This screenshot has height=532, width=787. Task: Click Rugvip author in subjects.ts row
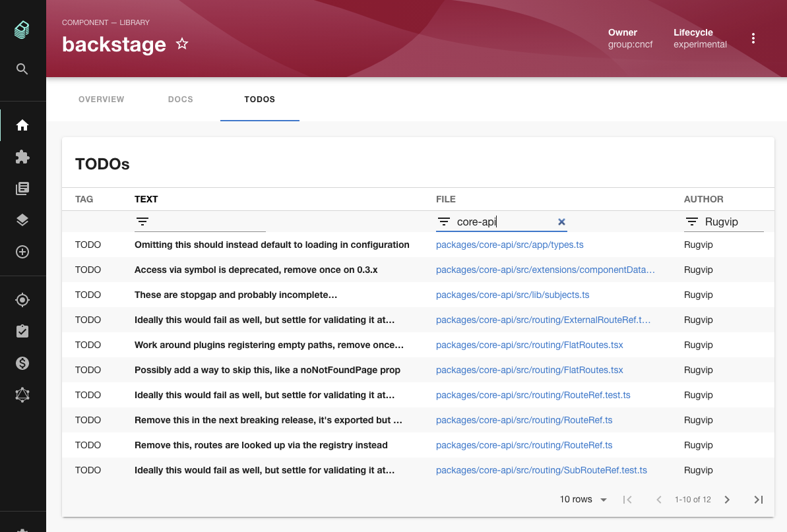click(698, 295)
